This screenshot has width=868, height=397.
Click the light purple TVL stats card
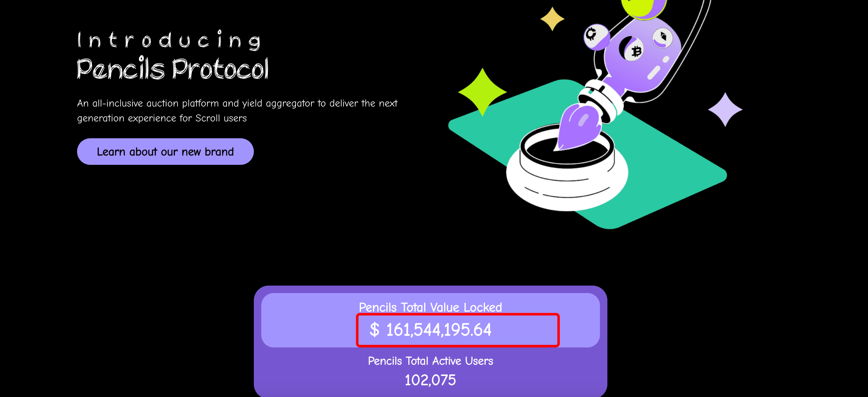tap(430, 320)
